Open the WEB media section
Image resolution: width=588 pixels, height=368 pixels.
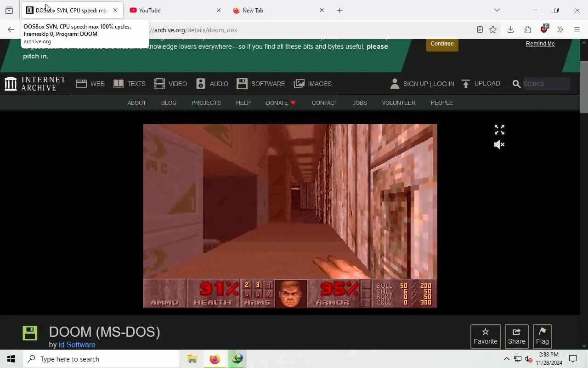point(90,84)
